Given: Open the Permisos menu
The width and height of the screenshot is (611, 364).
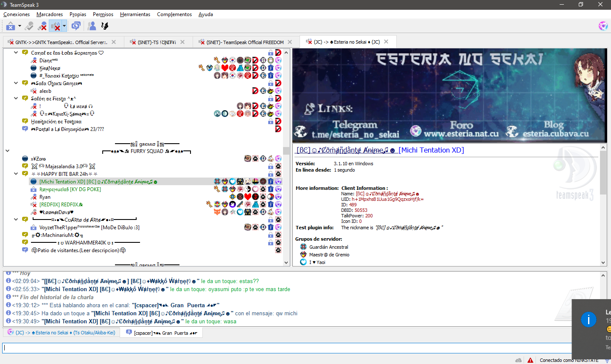Looking at the screenshot, I should click(x=103, y=14).
